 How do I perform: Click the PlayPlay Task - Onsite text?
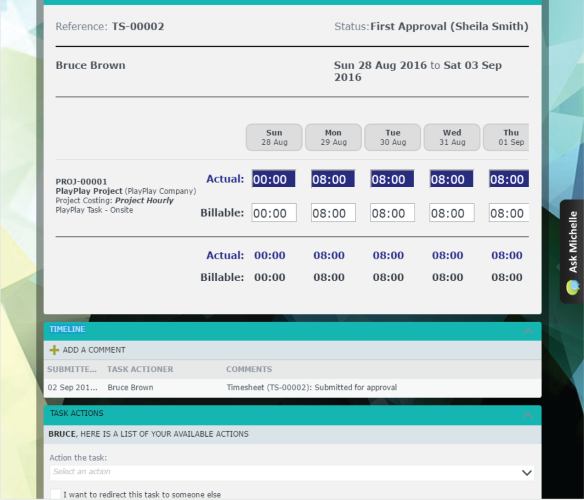coord(94,210)
